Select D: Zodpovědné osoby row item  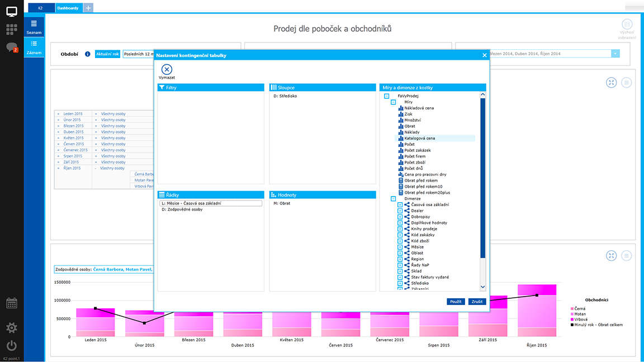182,209
